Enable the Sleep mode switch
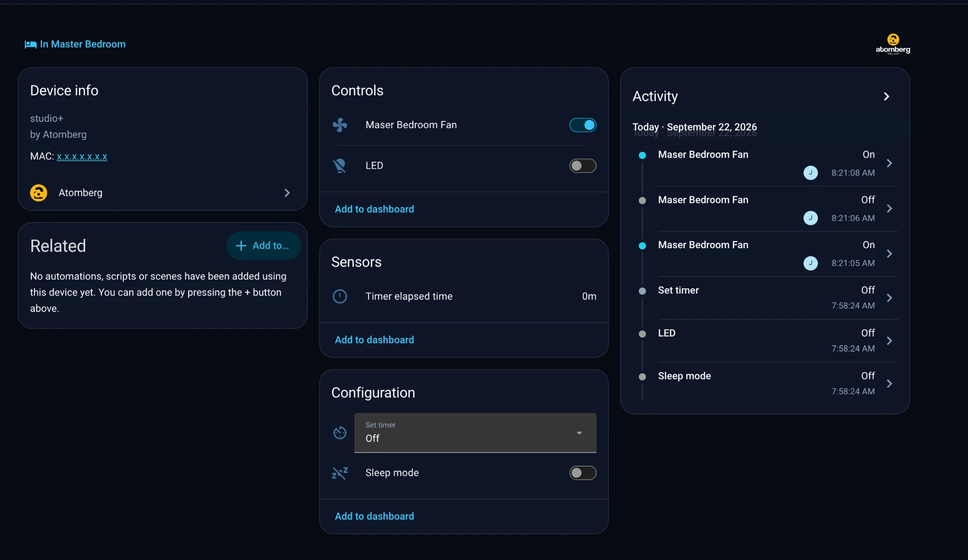The image size is (968, 560). pos(583,473)
